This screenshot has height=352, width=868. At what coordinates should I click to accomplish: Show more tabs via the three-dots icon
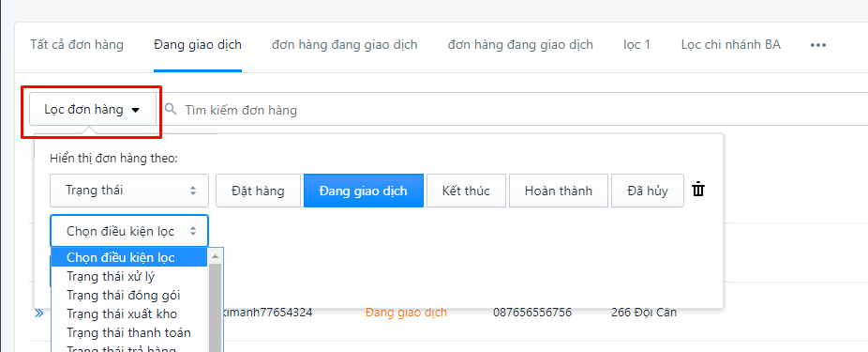point(818,45)
